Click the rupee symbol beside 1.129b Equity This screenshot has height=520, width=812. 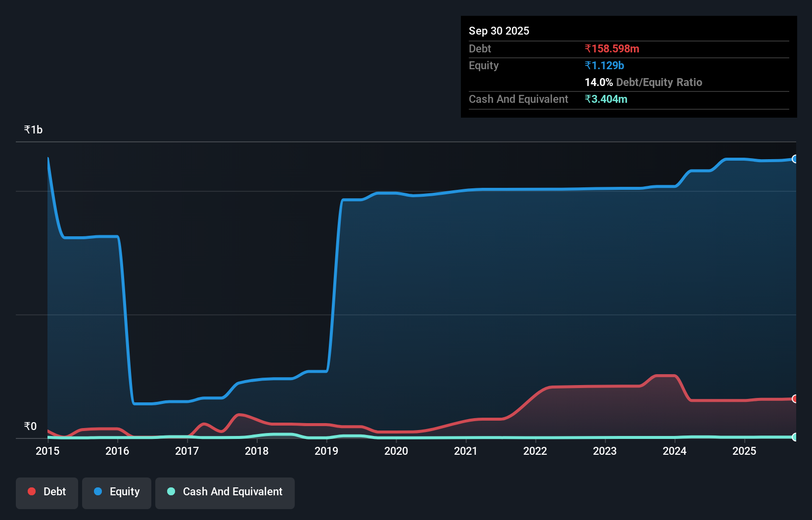587,65
